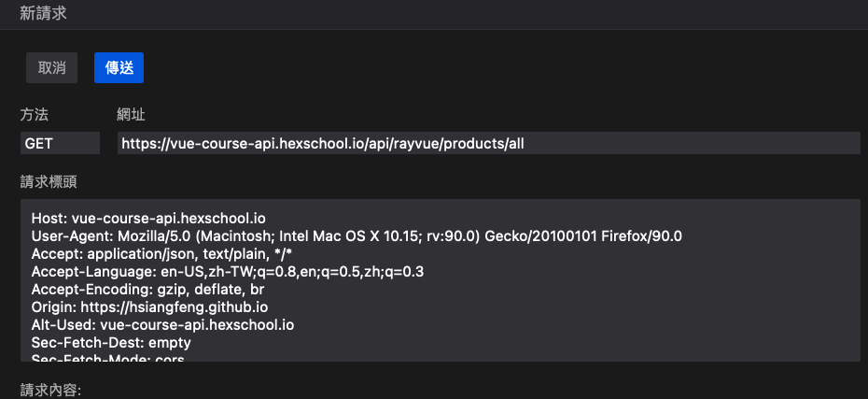Click the 新請求 panel title
This screenshot has height=399, width=868.
coord(43,14)
